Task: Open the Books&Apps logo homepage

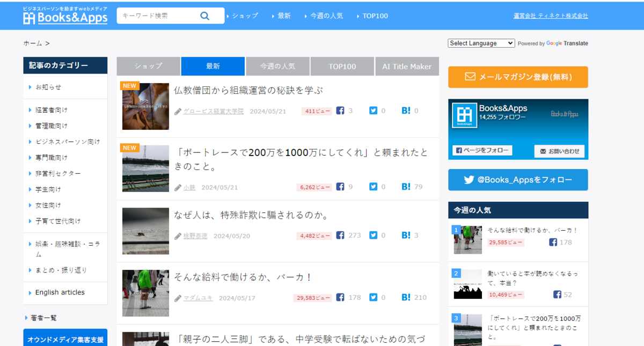Action: 65,16
